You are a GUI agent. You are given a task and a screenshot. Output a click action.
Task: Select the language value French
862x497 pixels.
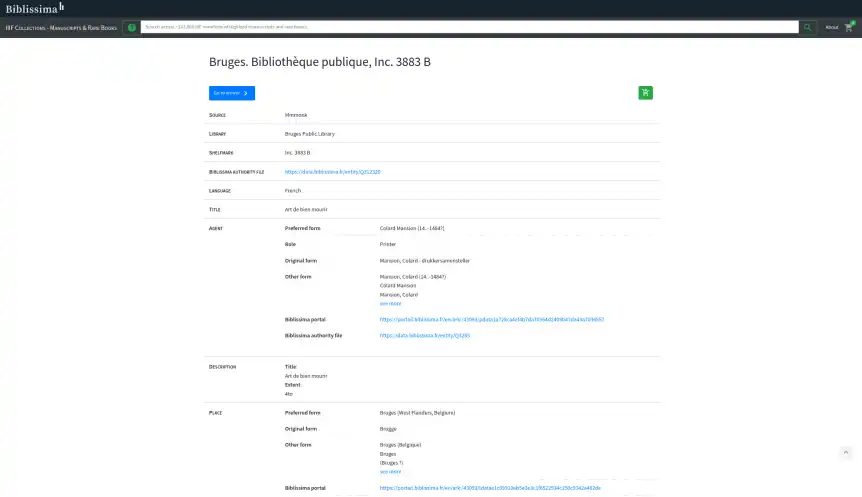(x=292, y=191)
